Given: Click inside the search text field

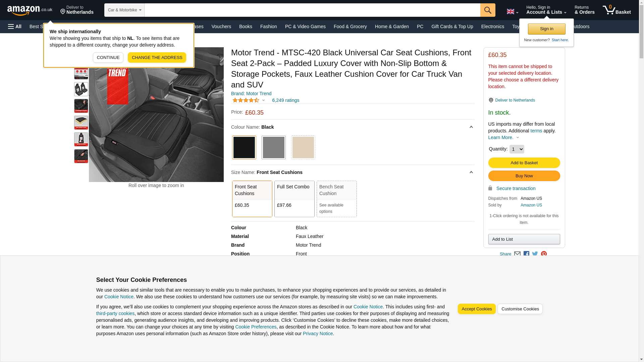Looking at the screenshot, I should tap(312, 10).
